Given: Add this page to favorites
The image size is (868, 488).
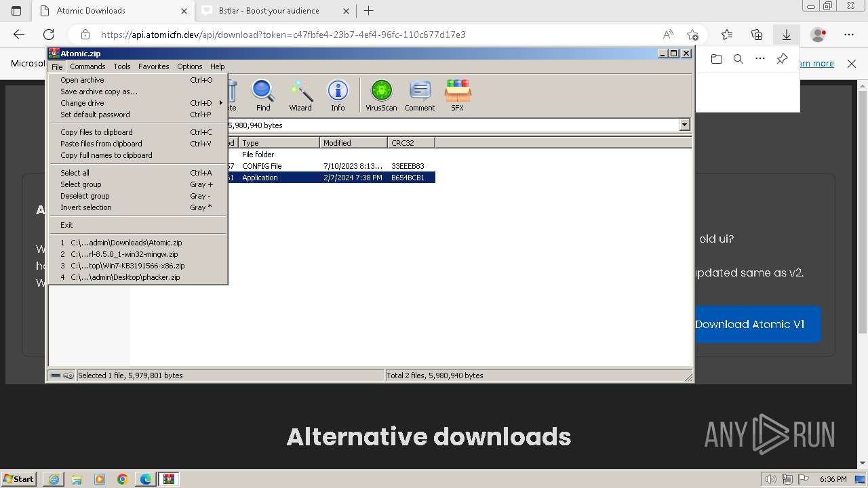Looking at the screenshot, I should click(x=692, y=35).
